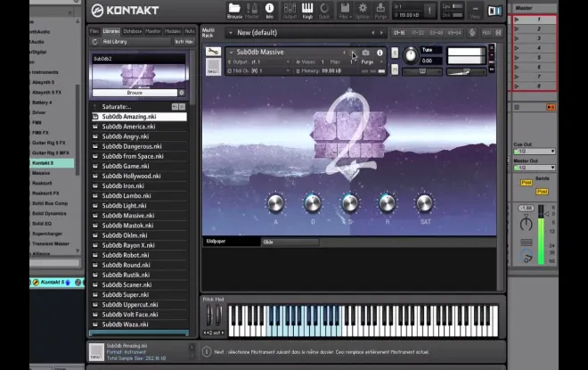Switch to the Database browser tab
Viewport: 588px width, 370px height.
tap(133, 31)
